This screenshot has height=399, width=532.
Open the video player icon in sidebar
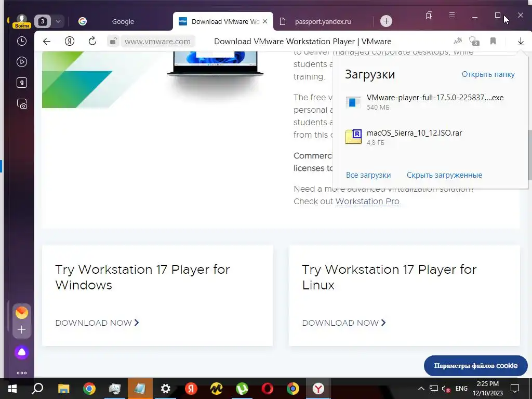(x=22, y=62)
